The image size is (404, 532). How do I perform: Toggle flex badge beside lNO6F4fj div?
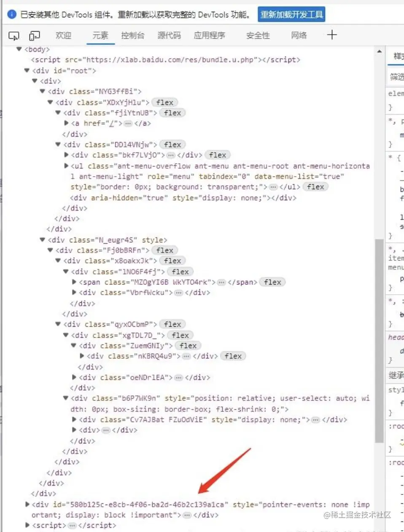coord(180,271)
